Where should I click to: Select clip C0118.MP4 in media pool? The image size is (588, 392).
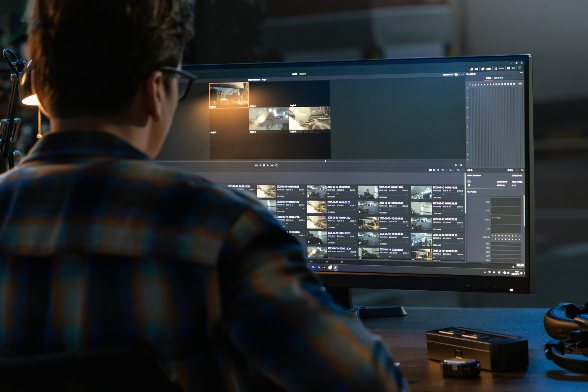(x=331, y=192)
